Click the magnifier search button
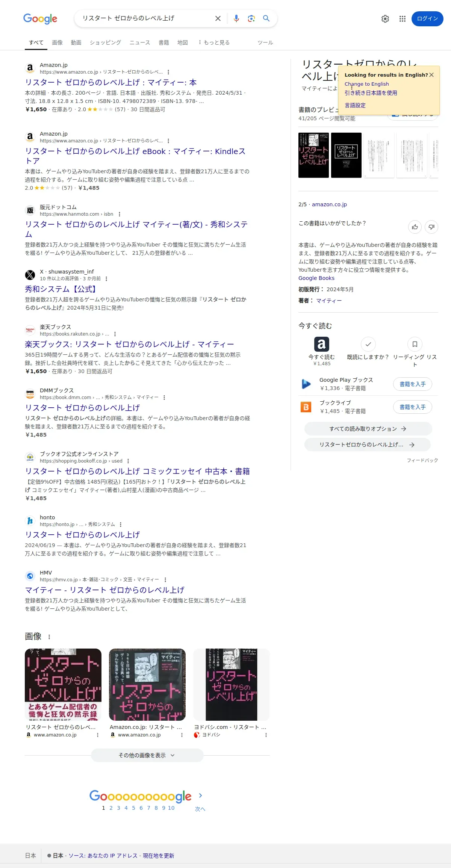 266,18
